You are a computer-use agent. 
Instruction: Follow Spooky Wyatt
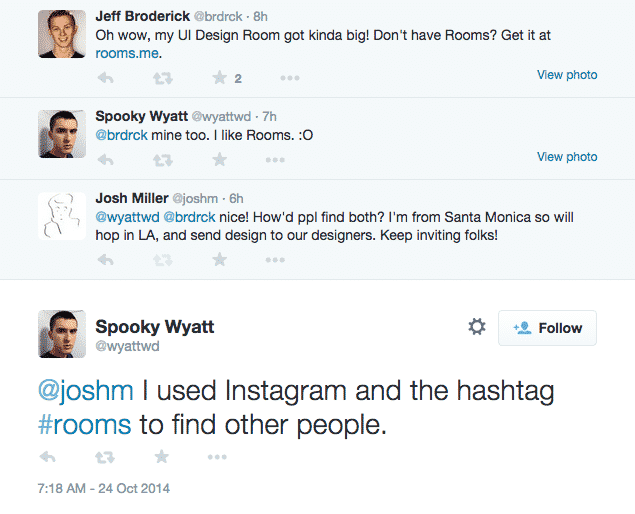pos(547,328)
